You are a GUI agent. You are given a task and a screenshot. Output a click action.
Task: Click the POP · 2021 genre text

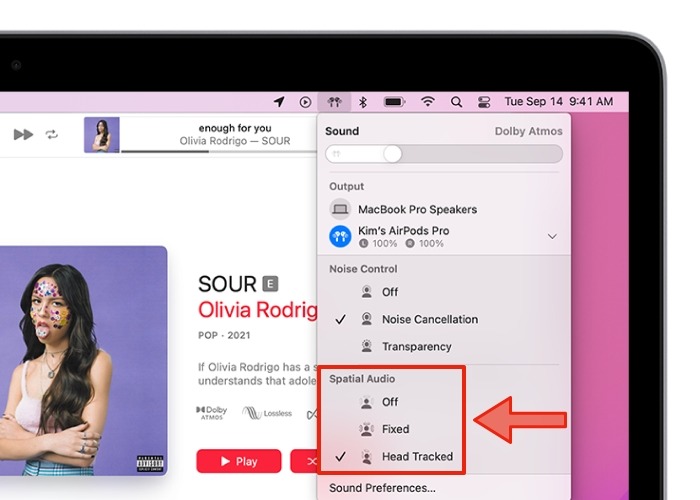coord(224,335)
